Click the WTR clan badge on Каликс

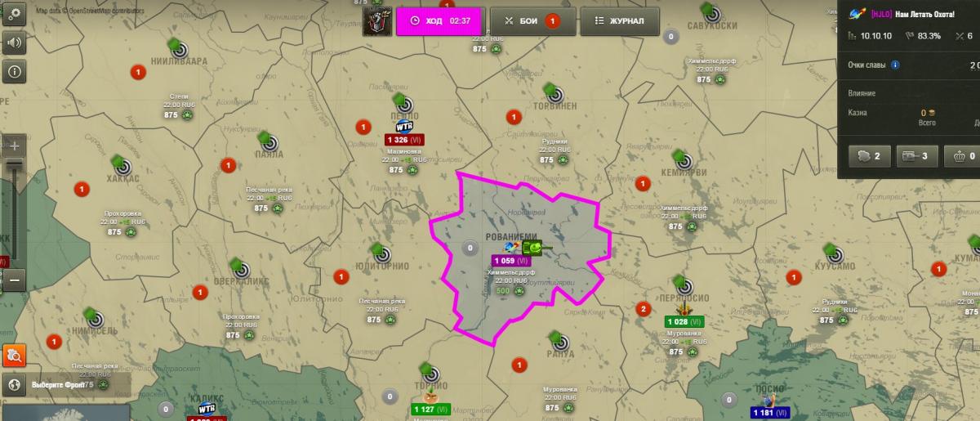(206, 409)
